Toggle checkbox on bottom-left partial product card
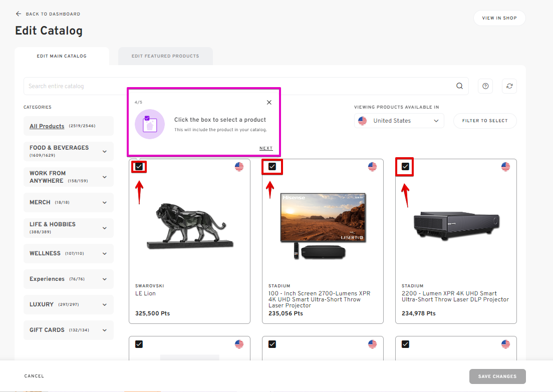Viewport: 553px width, 392px height. click(x=139, y=344)
